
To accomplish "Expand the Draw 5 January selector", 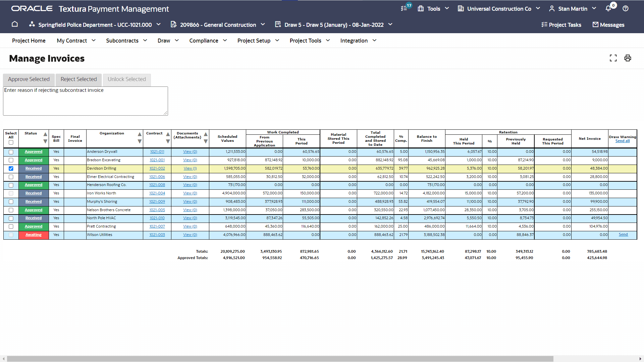I will tap(334, 25).
